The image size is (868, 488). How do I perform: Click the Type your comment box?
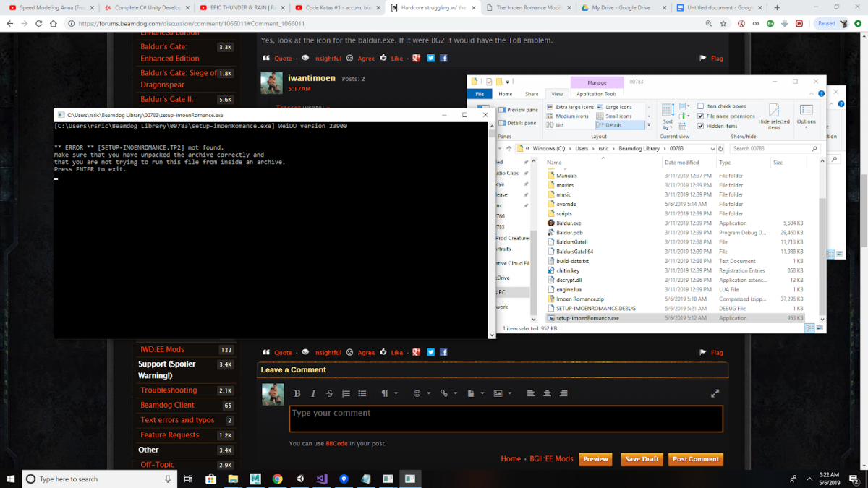(506, 419)
